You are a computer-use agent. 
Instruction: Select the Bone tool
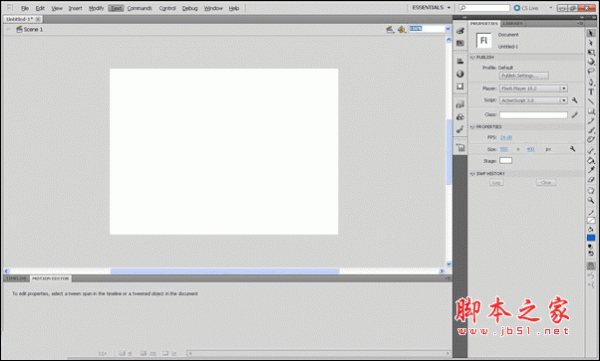coord(591,151)
